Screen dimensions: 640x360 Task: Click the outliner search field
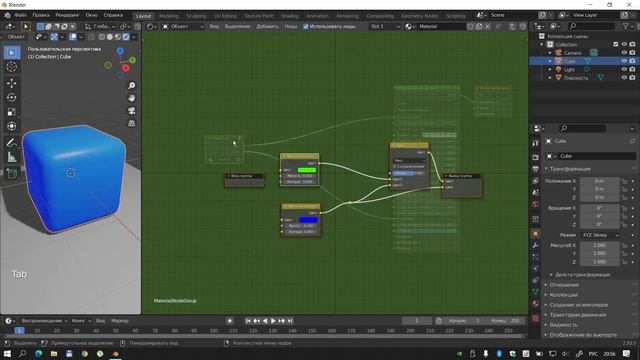pos(591,26)
